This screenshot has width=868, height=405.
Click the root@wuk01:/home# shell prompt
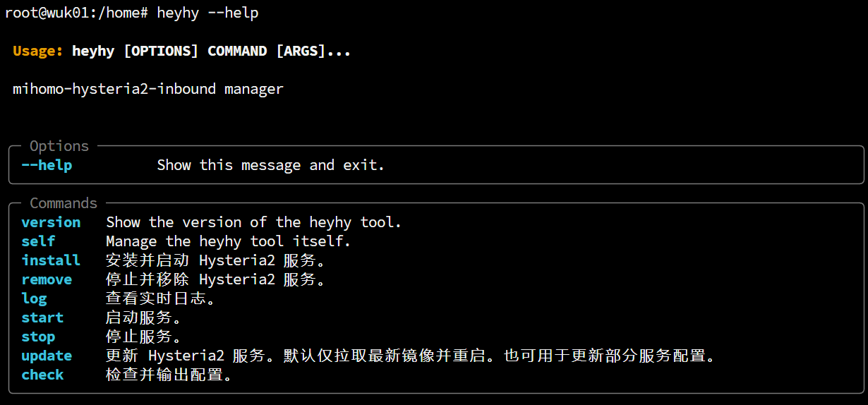pos(76,13)
